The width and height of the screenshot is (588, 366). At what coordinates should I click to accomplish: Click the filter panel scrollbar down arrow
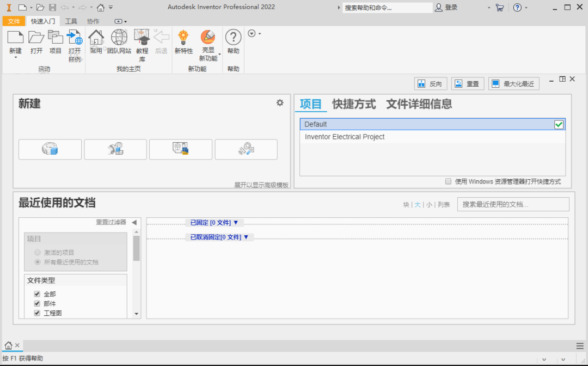(137, 314)
